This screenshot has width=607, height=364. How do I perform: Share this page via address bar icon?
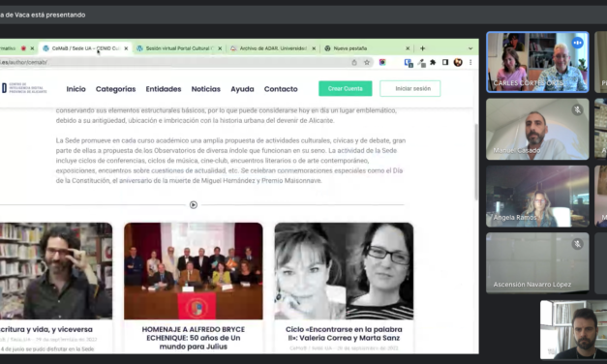tap(354, 62)
